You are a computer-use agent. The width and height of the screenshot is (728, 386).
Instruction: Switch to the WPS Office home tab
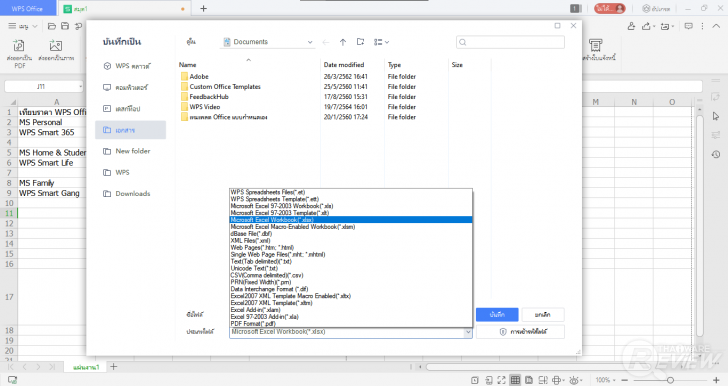tap(27, 8)
